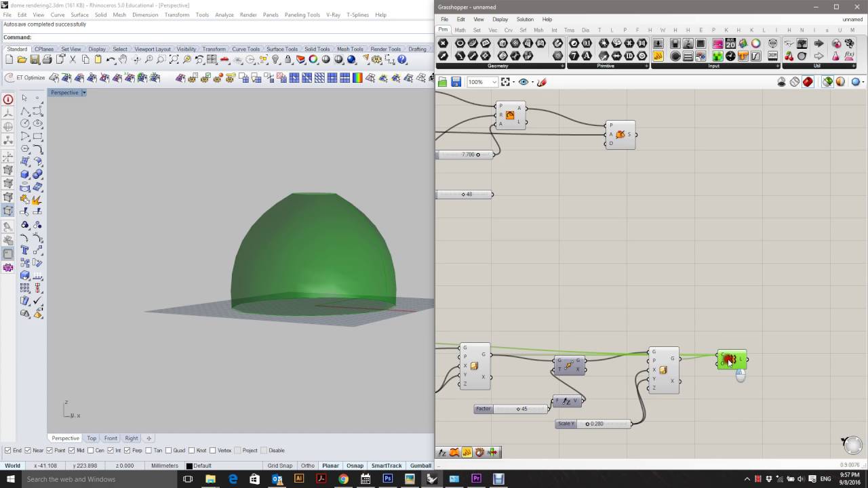Open Rhino help question mark icon
Viewport: 868px width, 488px height.
pos(402,60)
